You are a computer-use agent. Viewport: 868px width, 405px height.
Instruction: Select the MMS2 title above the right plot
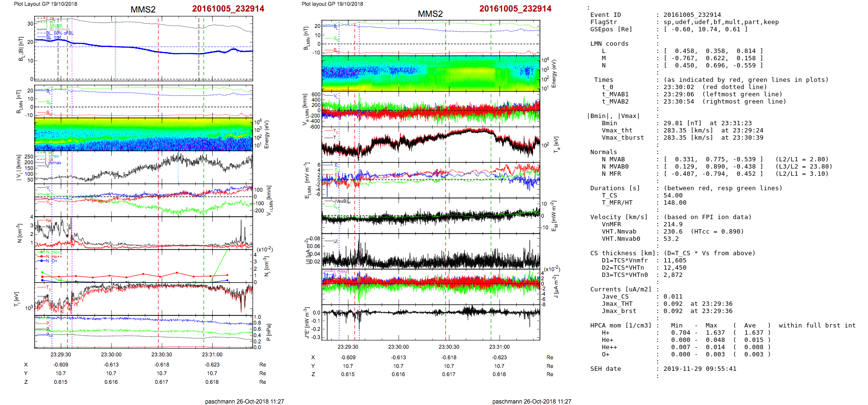click(x=430, y=14)
